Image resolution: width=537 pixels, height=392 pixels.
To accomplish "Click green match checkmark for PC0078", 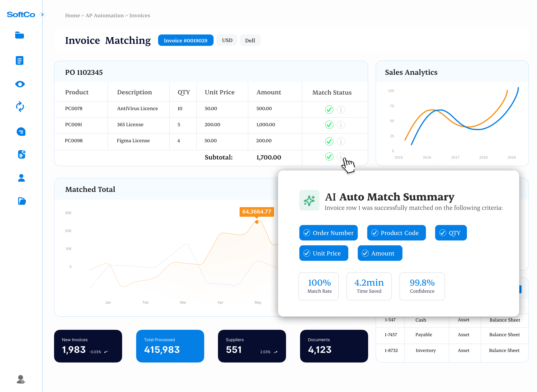I will tap(329, 110).
